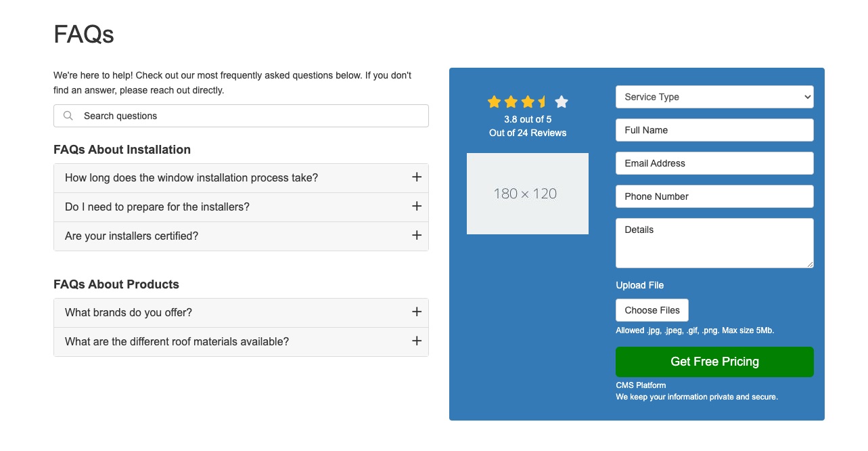Click the 180 × 120 placeholder image
868x451 pixels.
point(528,194)
